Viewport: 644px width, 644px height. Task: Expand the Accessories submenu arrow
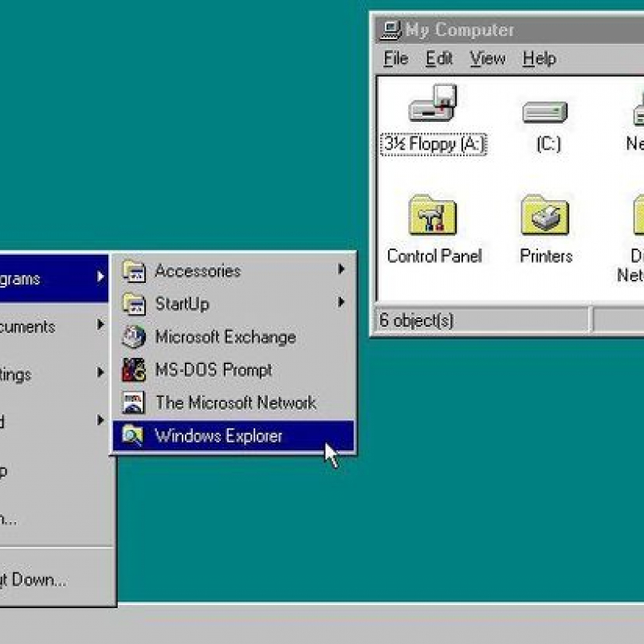(341, 269)
